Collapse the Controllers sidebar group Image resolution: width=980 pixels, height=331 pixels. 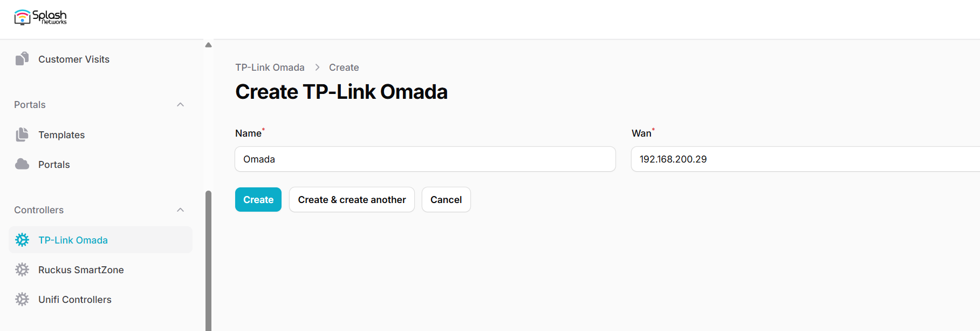pos(181,210)
